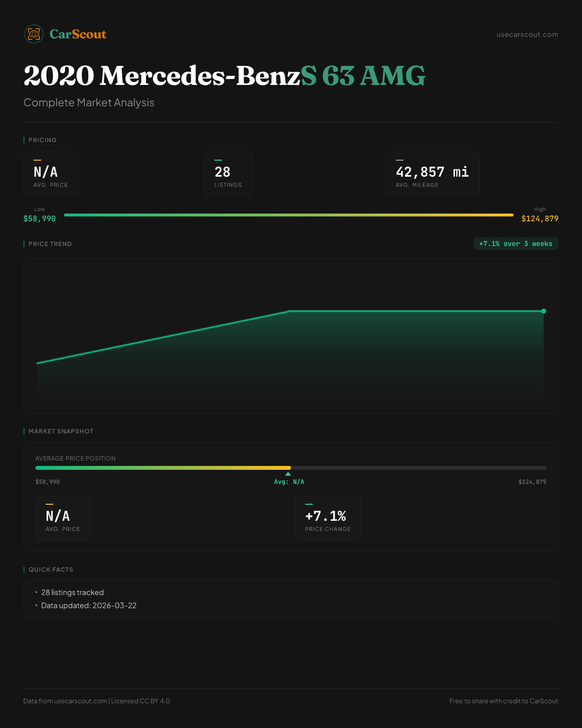582x728 pixels.
Task: Click the 28 listings tracked bullet
Action: click(x=72, y=593)
